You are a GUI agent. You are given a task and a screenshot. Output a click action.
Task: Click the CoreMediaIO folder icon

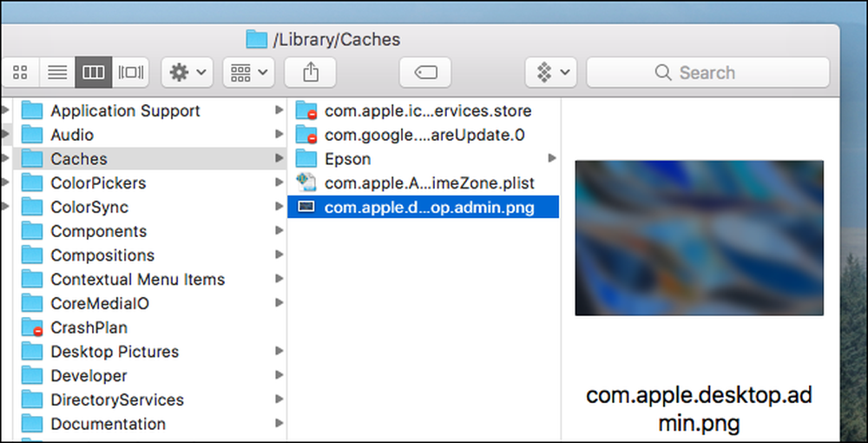click(x=32, y=303)
